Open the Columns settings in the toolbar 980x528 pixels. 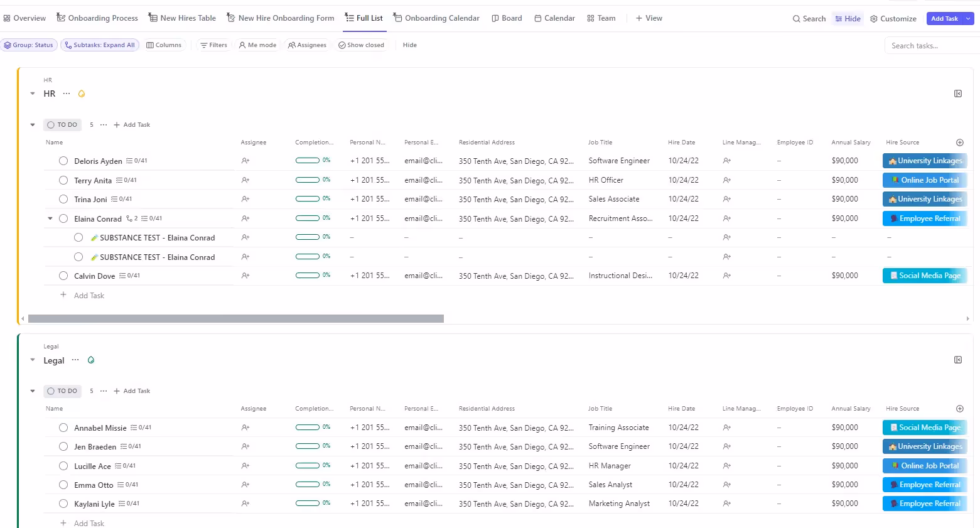pos(164,45)
